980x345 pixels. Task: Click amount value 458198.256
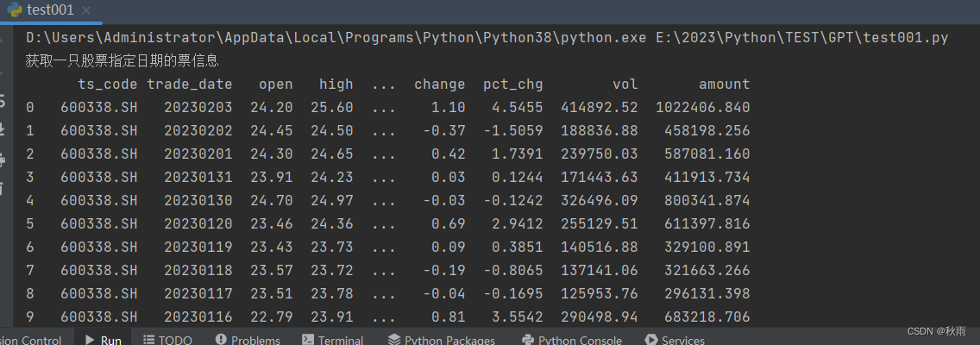pos(707,130)
